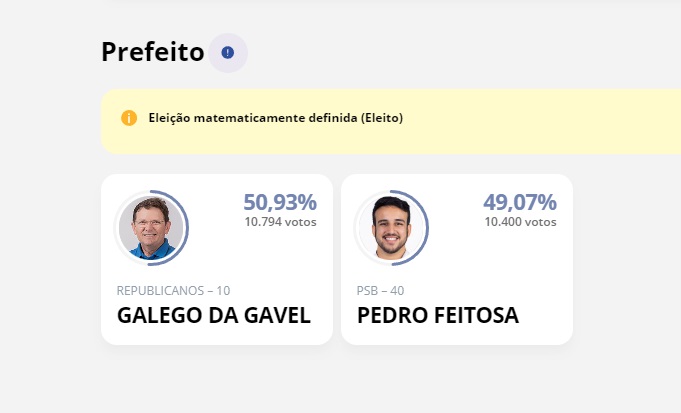Open Pedro Feitosa's candidate photo
This screenshot has width=681, height=413.
click(x=390, y=227)
